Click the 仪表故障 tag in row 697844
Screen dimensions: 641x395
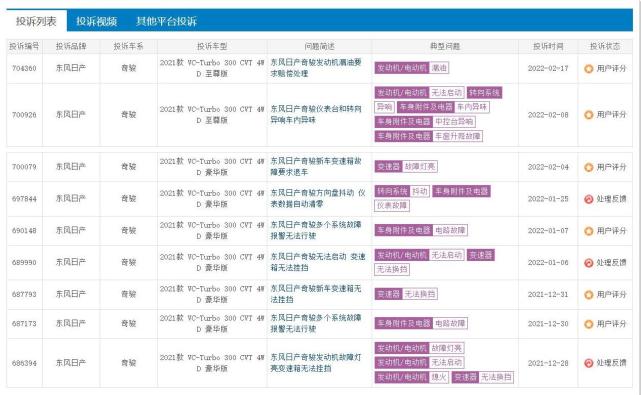pos(392,205)
